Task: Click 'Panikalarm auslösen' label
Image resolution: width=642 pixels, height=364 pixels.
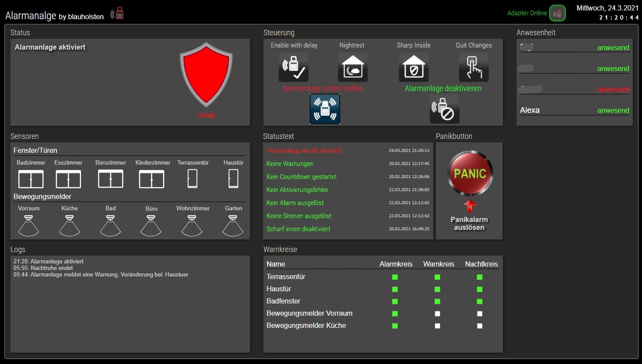Action: pos(469,223)
